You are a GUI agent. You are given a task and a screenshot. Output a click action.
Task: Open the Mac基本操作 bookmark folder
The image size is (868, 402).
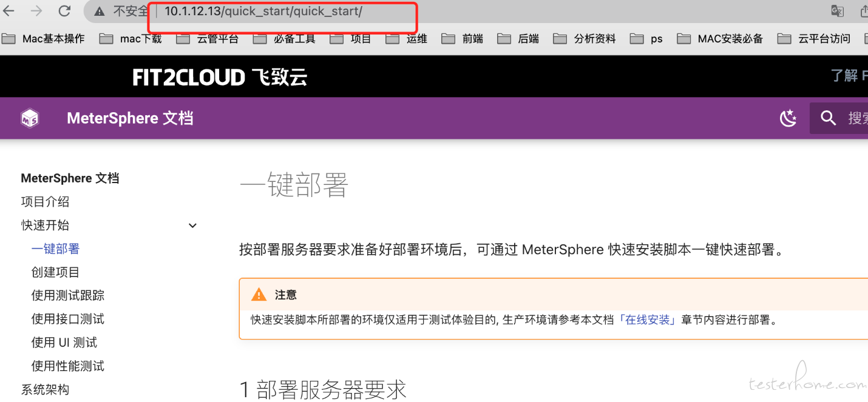pyautogui.click(x=43, y=39)
